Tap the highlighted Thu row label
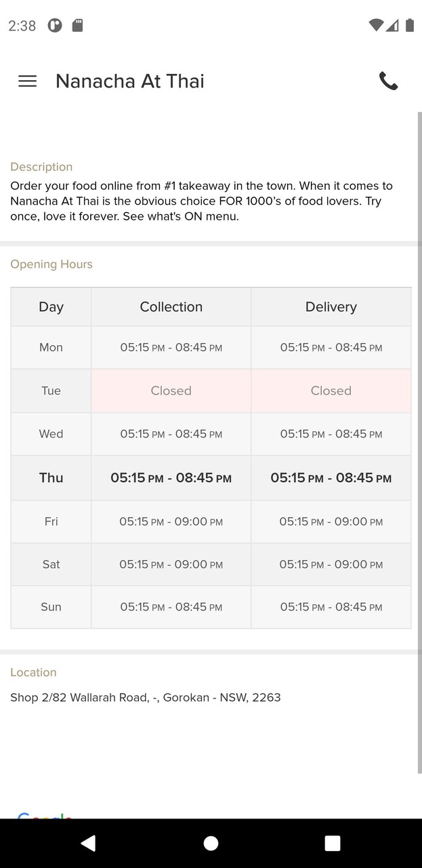 click(51, 478)
